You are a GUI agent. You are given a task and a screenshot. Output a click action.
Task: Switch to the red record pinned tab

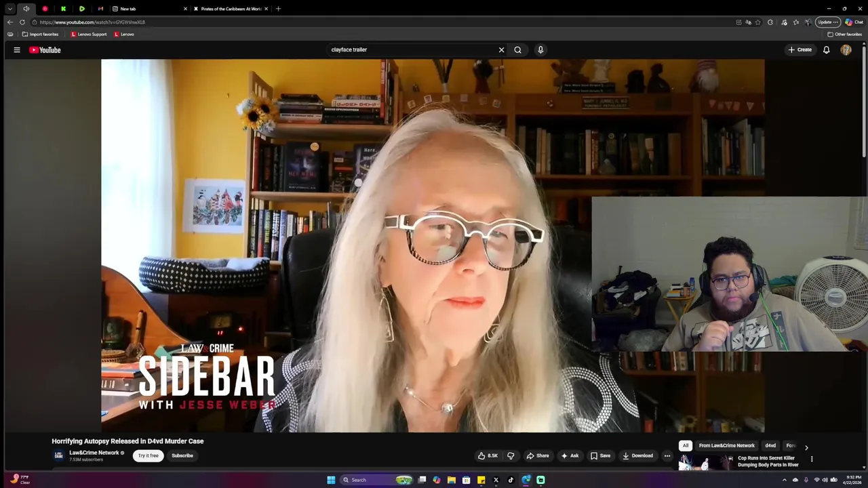45,9
